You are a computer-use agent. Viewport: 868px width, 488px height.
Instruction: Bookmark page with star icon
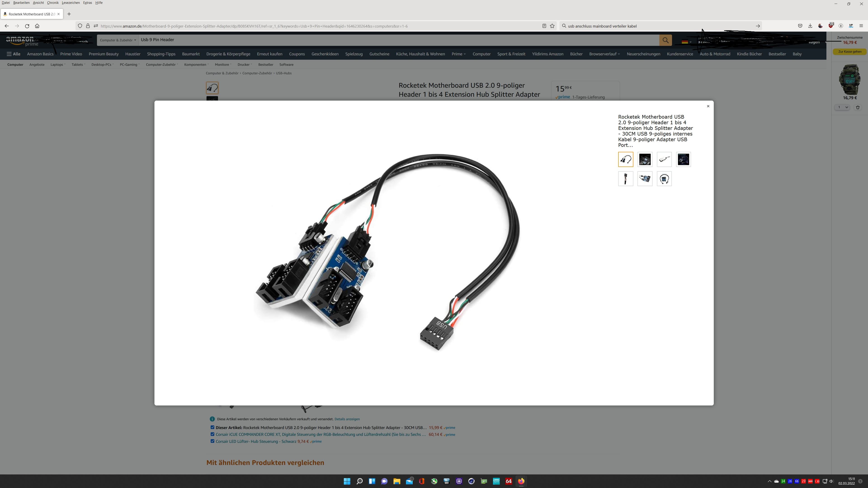552,26
